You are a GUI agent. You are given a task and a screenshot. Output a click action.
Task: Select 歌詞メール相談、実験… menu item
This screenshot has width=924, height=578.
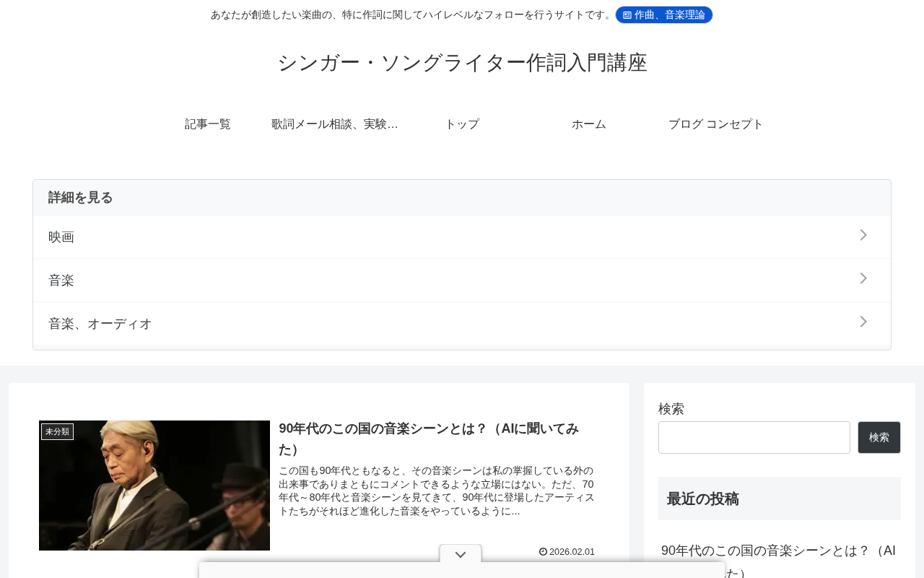coord(335,124)
